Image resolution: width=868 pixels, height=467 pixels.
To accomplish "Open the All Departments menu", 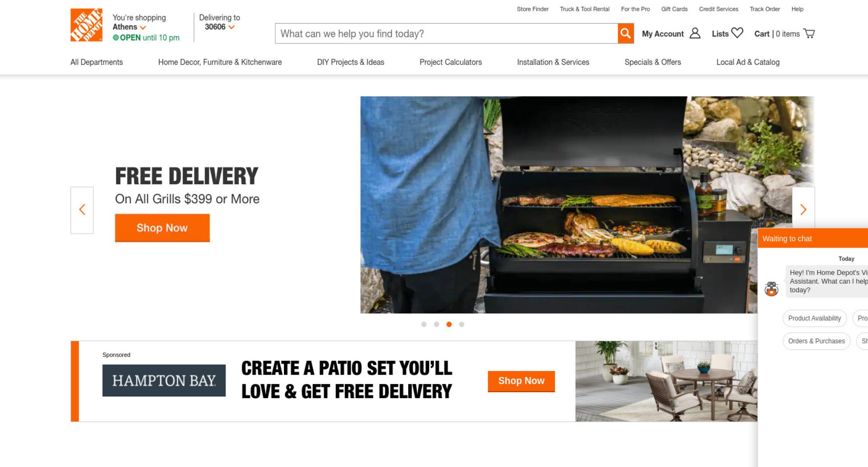I will pyautogui.click(x=97, y=62).
